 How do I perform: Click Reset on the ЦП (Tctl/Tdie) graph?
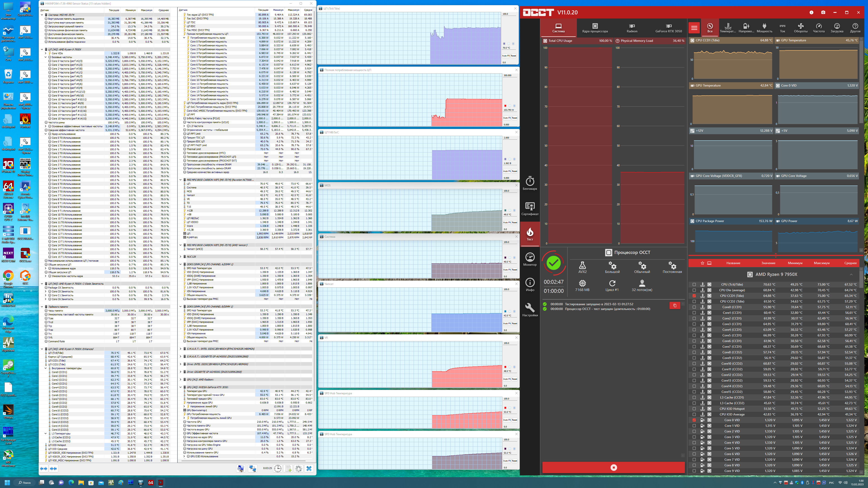(513, 56)
